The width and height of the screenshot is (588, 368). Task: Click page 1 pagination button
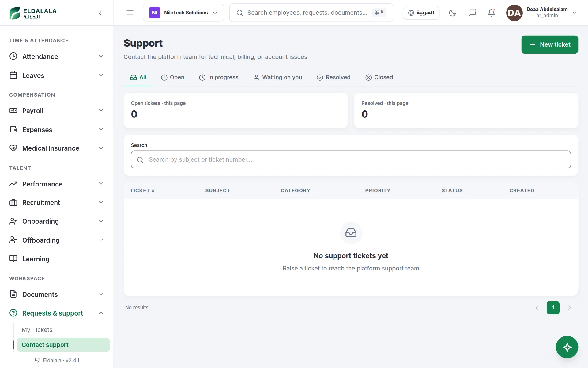[x=553, y=308]
